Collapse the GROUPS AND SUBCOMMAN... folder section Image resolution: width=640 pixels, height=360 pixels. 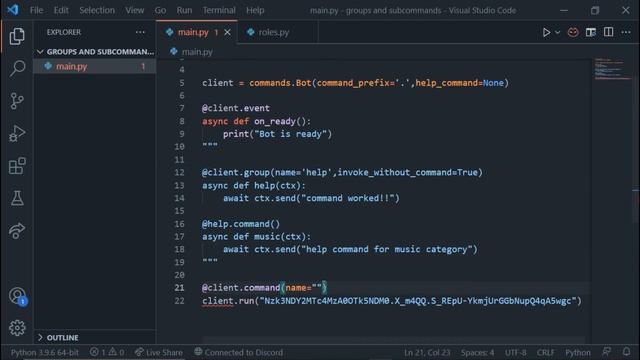95,52
